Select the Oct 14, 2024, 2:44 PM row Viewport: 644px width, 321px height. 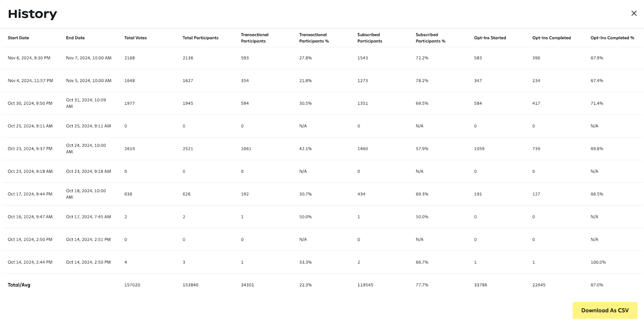30,262
